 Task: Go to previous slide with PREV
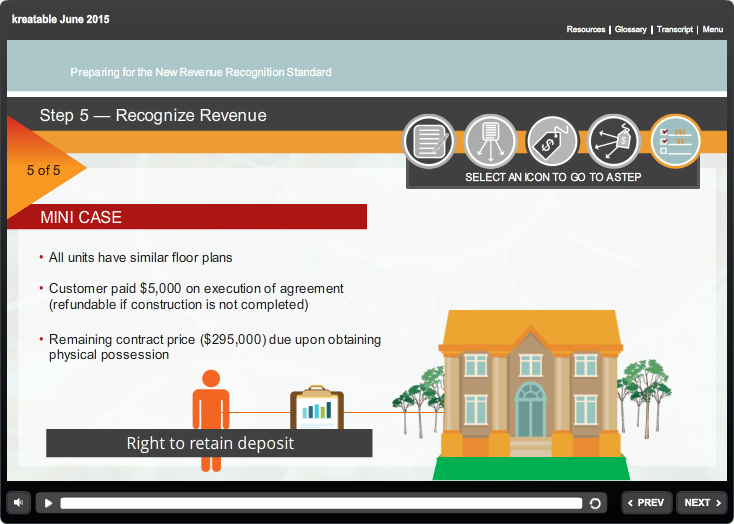pyautogui.click(x=645, y=503)
